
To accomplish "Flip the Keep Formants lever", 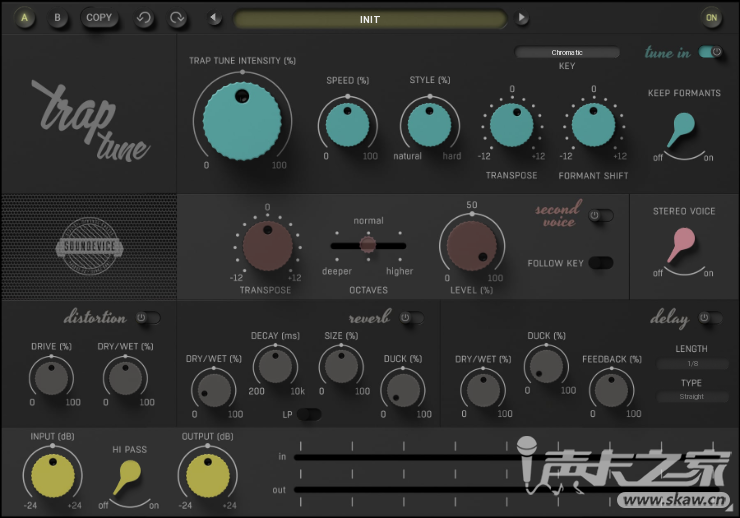I will (x=681, y=129).
